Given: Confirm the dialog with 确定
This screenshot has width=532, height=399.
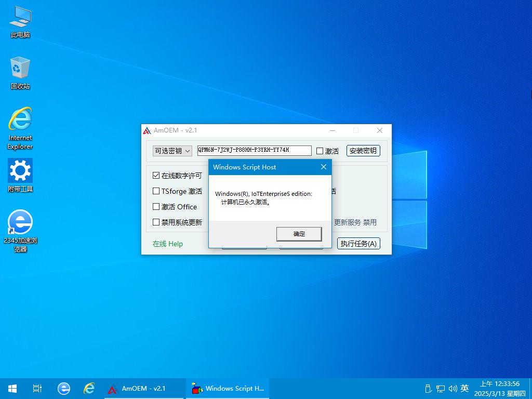Looking at the screenshot, I should click(x=299, y=234).
